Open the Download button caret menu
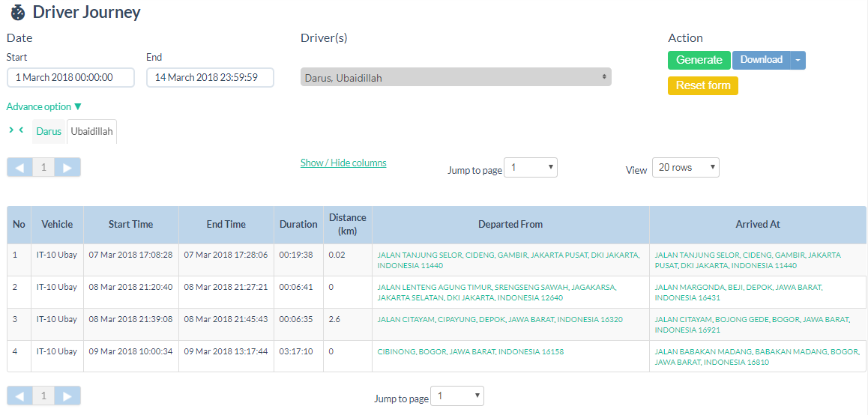The height and width of the screenshot is (415, 868). (x=798, y=60)
